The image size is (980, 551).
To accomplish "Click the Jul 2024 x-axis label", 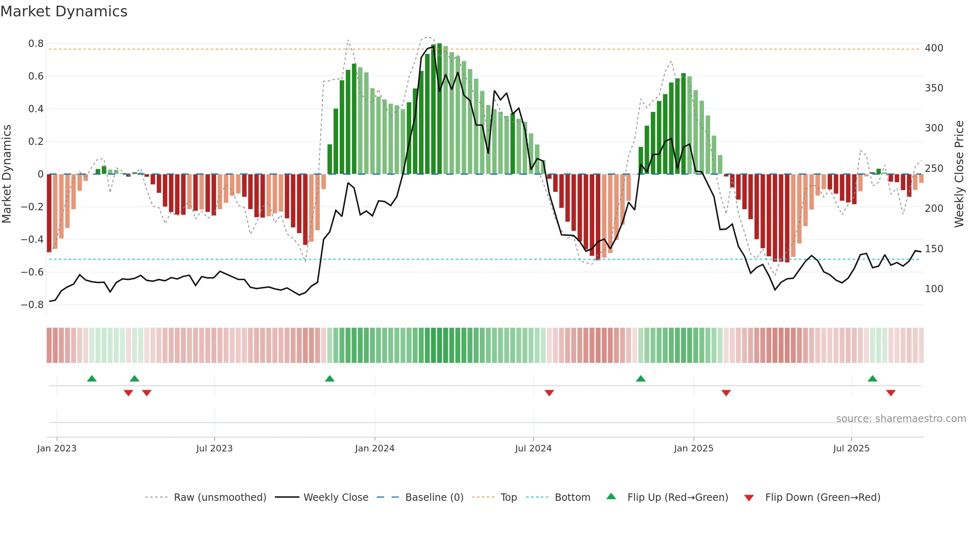I will coord(533,448).
